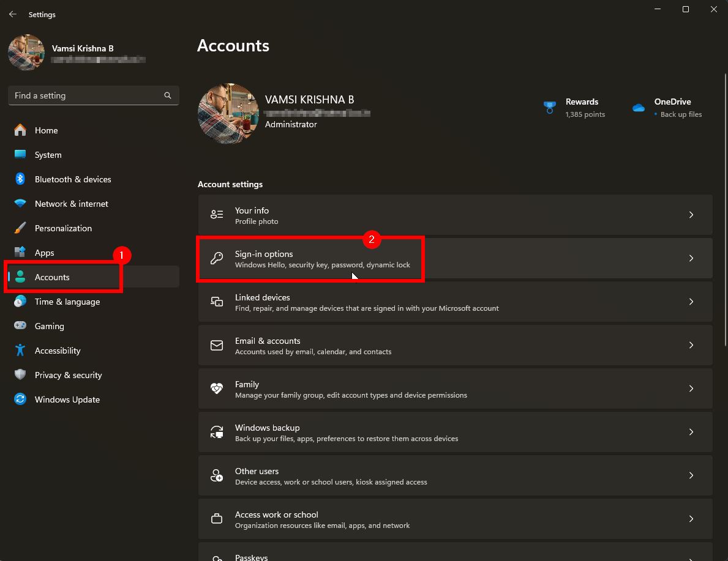Screen dimensions: 728x561
Task: Click the Network Wi-Fi icon
Action: coord(20,203)
